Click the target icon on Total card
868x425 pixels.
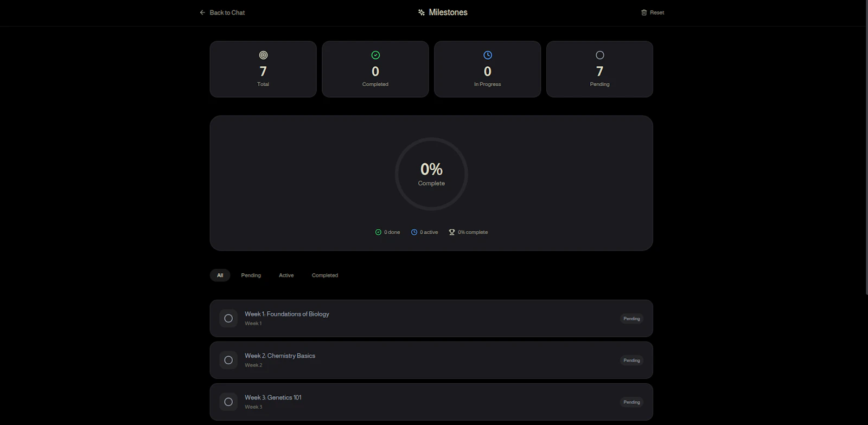(263, 55)
